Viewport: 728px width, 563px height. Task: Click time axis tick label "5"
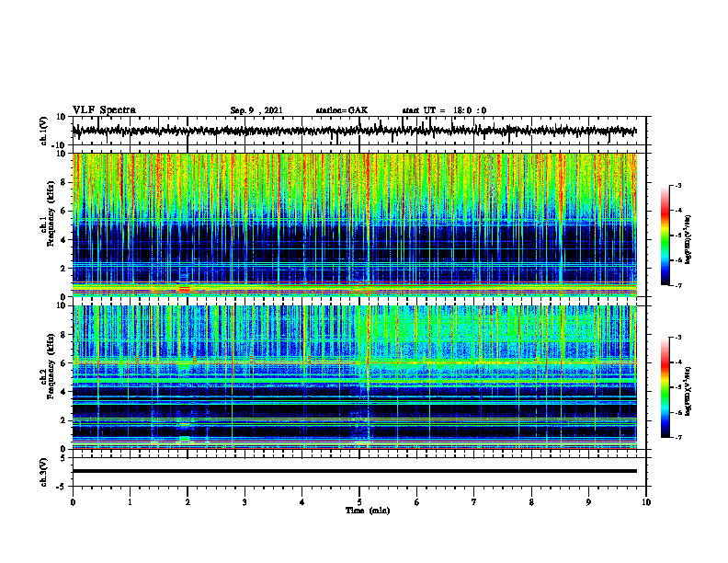(x=359, y=502)
